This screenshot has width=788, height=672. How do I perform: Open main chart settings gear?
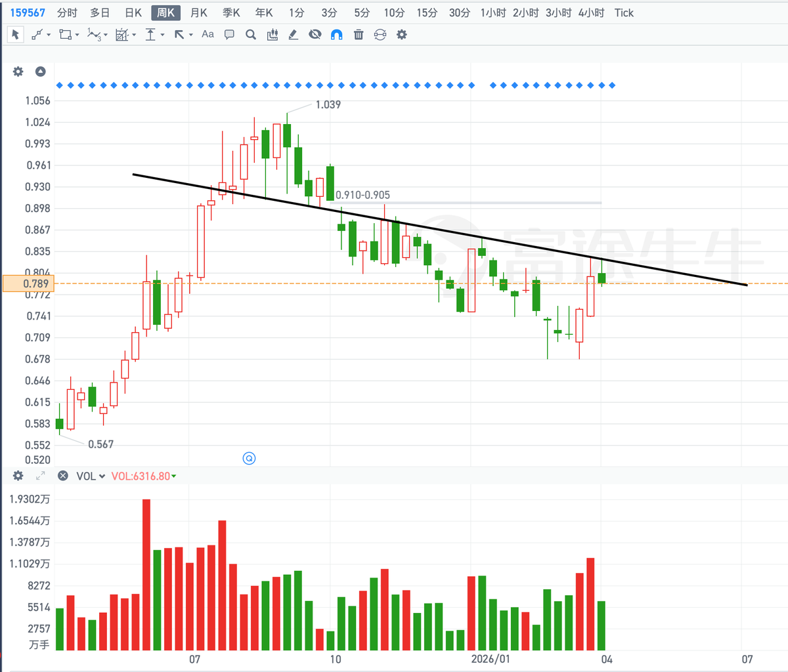(x=18, y=72)
